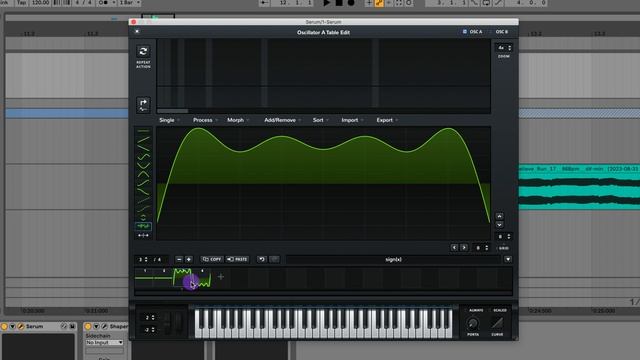The image size is (640, 360).
Task: Click the plus add frame button
Action: [189, 259]
